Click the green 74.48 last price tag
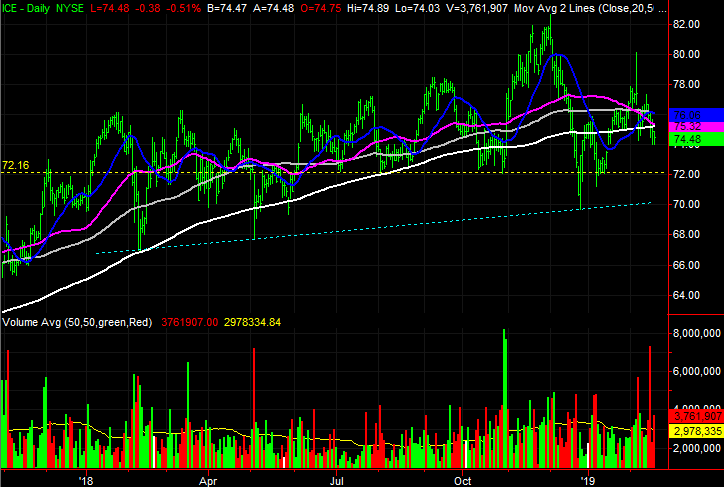 click(x=696, y=139)
